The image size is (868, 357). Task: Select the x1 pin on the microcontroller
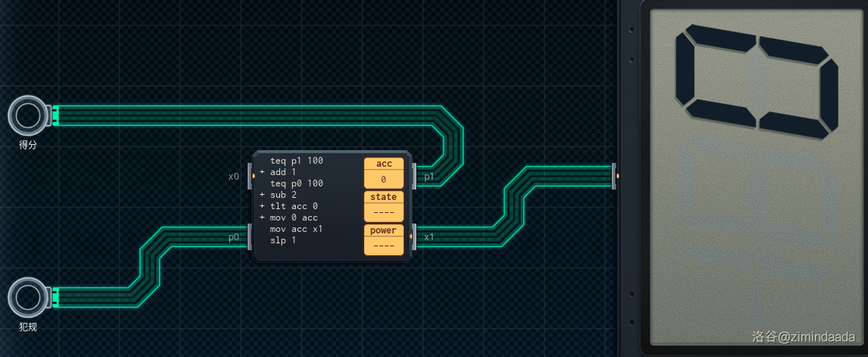point(414,236)
